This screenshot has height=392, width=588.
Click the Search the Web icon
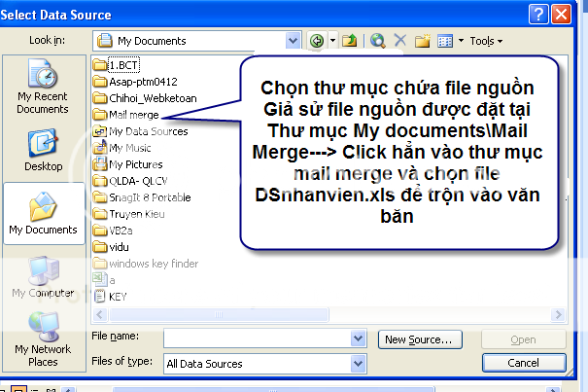pyautogui.click(x=378, y=41)
